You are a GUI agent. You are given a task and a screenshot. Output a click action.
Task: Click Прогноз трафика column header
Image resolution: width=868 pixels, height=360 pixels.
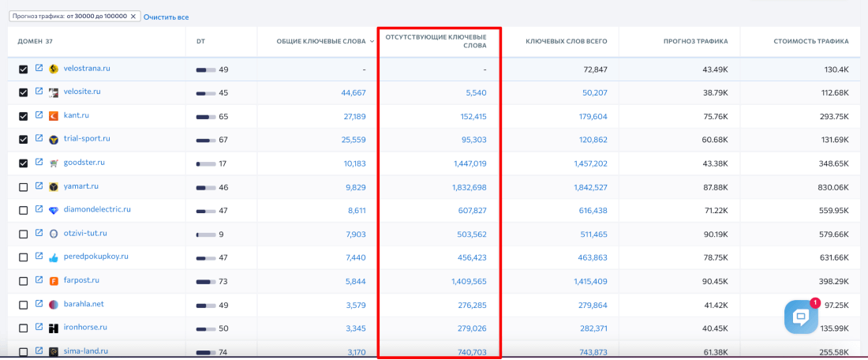(x=695, y=41)
